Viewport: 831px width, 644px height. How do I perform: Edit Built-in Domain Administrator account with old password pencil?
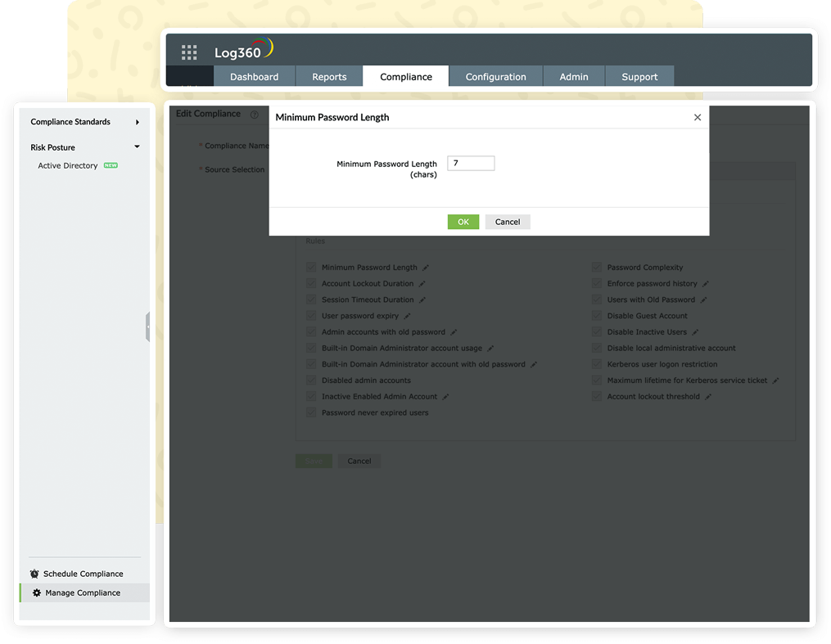click(534, 364)
